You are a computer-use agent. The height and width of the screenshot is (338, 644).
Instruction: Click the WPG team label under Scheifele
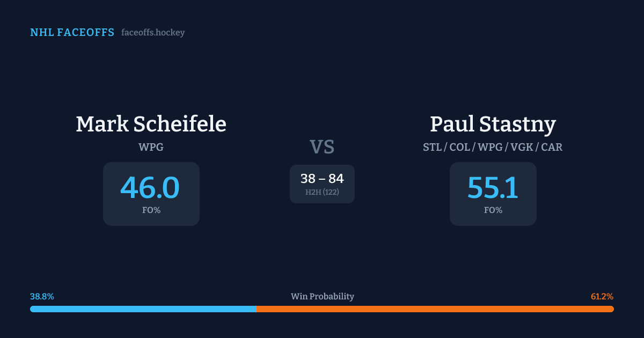click(x=151, y=147)
